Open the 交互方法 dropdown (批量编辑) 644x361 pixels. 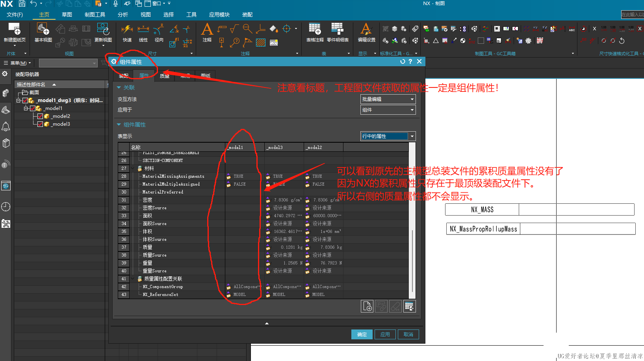[x=388, y=99]
